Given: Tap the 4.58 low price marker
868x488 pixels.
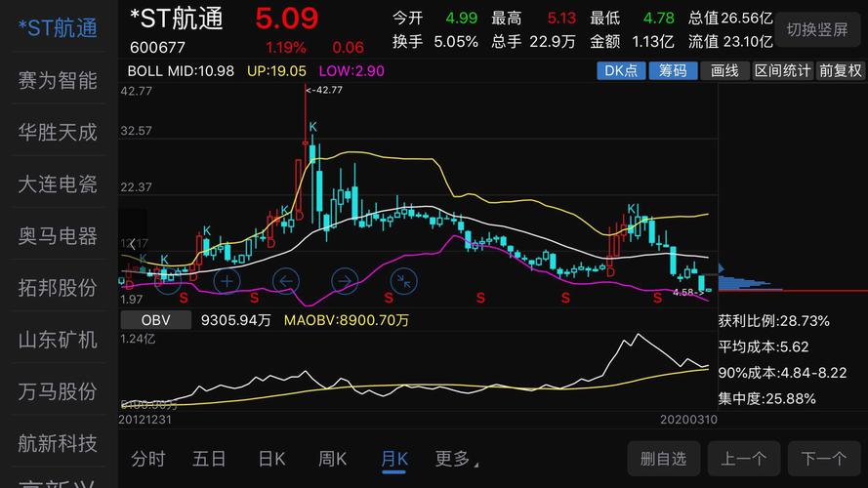Looking at the screenshot, I should coord(688,292).
